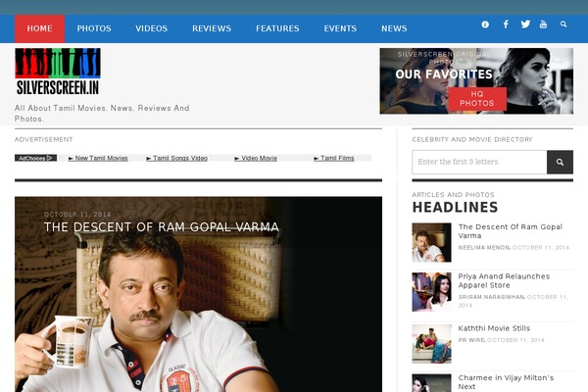Open headline 'The Descent Of Ram Gopal Varma'
The height and width of the screenshot is (392, 588).
click(x=511, y=231)
